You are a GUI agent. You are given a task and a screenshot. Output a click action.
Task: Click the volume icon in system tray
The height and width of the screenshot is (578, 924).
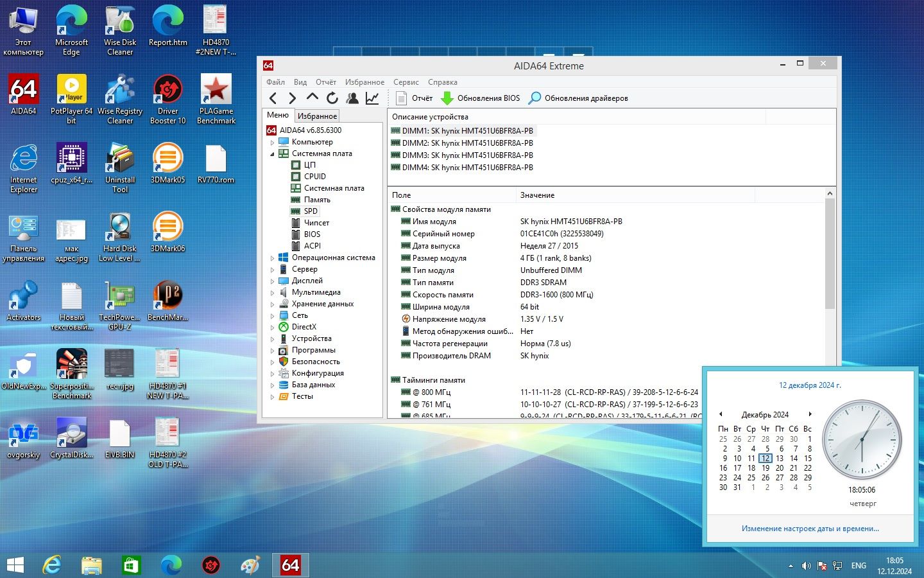(807, 566)
